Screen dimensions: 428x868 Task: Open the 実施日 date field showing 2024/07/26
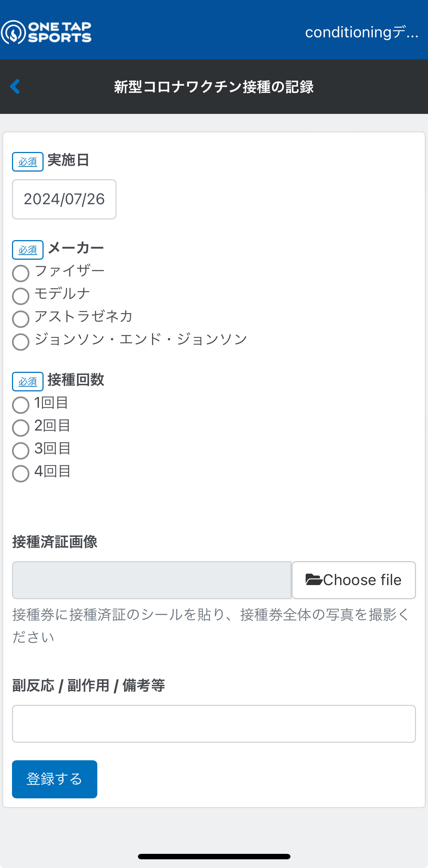point(64,199)
